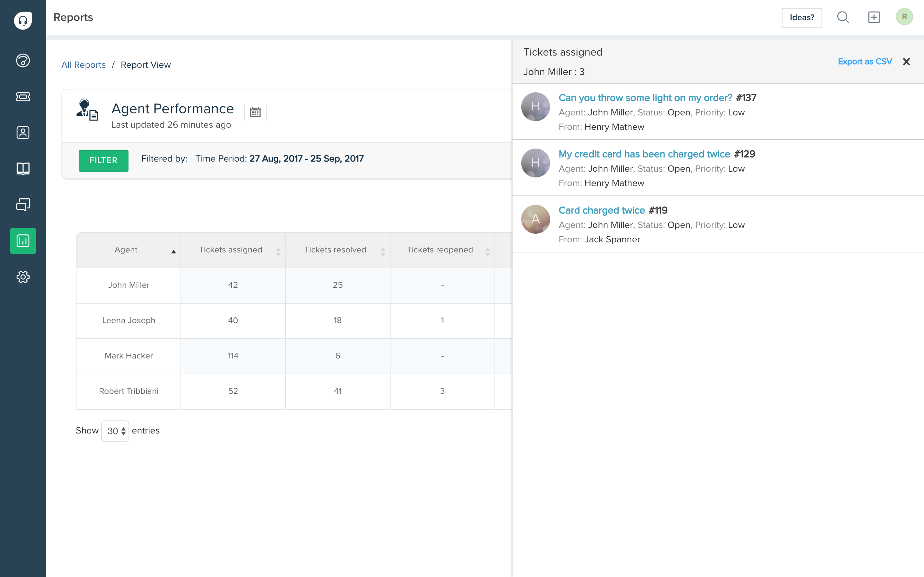
Task: Click the Ideas? button
Action: coord(801,18)
